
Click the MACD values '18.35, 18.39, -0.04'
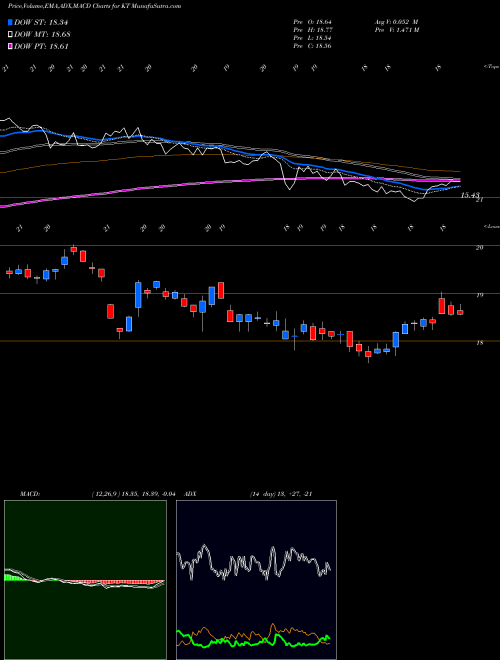tap(149, 494)
